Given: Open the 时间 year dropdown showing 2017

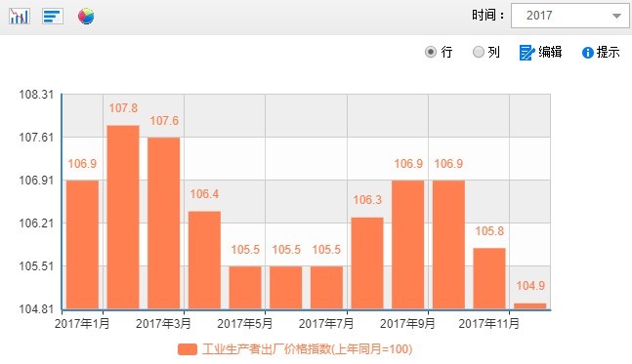Looking at the screenshot, I should point(569,16).
